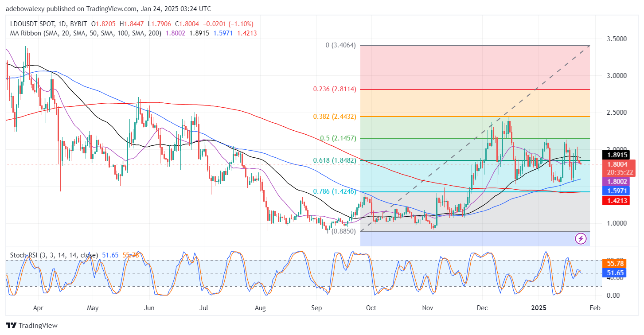Click the Apr label on time axis

coord(39,308)
